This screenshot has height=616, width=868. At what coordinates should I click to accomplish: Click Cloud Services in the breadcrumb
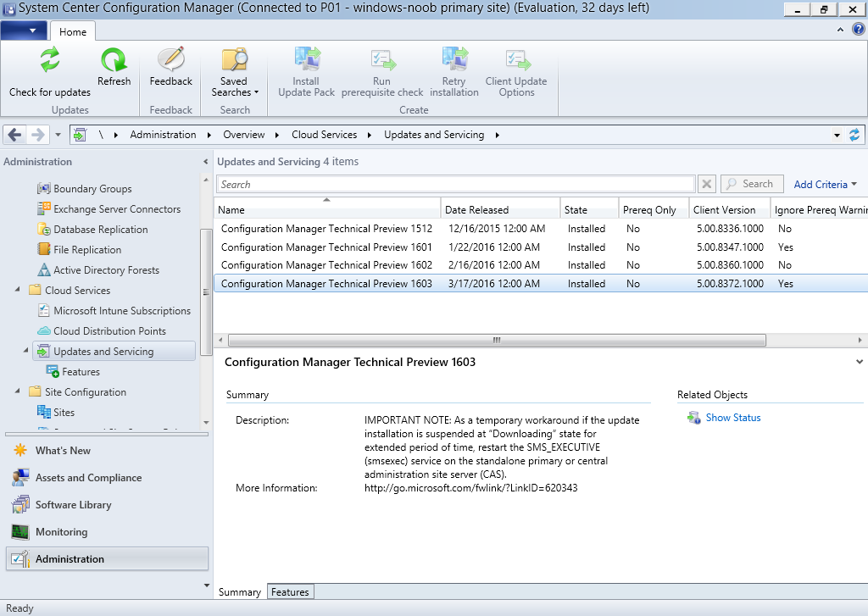point(325,135)
